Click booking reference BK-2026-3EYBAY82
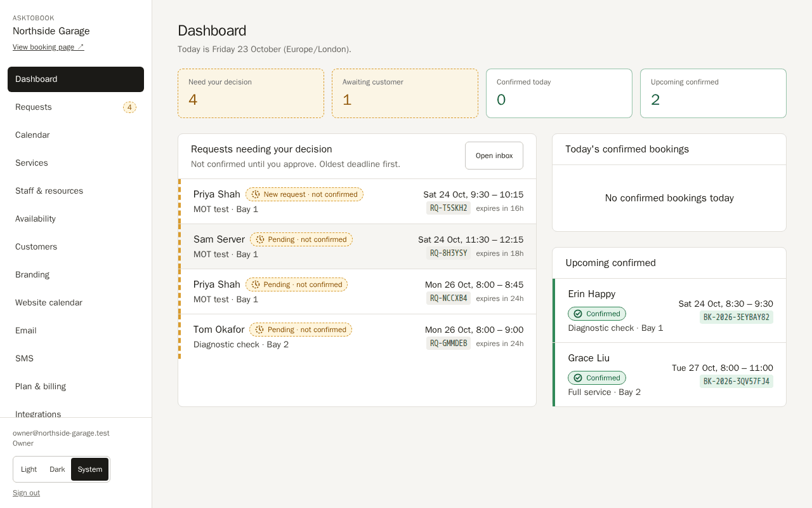The image size is (812, 508). click(737, 317)
